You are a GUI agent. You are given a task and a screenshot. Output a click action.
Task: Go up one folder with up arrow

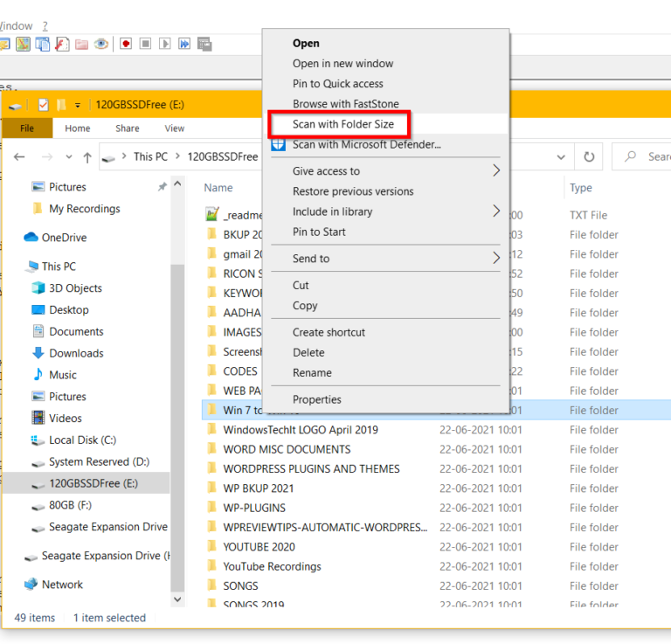click(x=87, y=157)
